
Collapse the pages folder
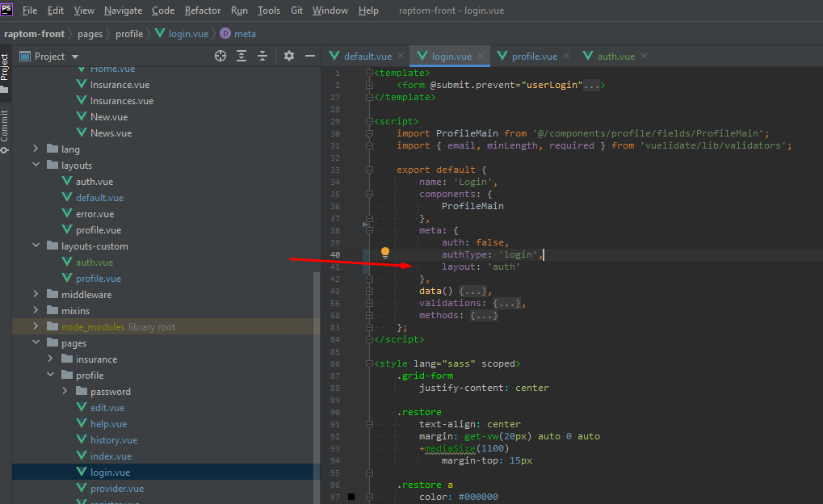[x=36, y=342]
